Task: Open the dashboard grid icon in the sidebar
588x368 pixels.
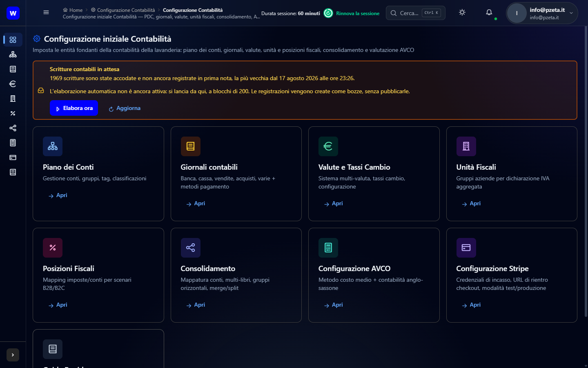Action: tap(13, 40)
